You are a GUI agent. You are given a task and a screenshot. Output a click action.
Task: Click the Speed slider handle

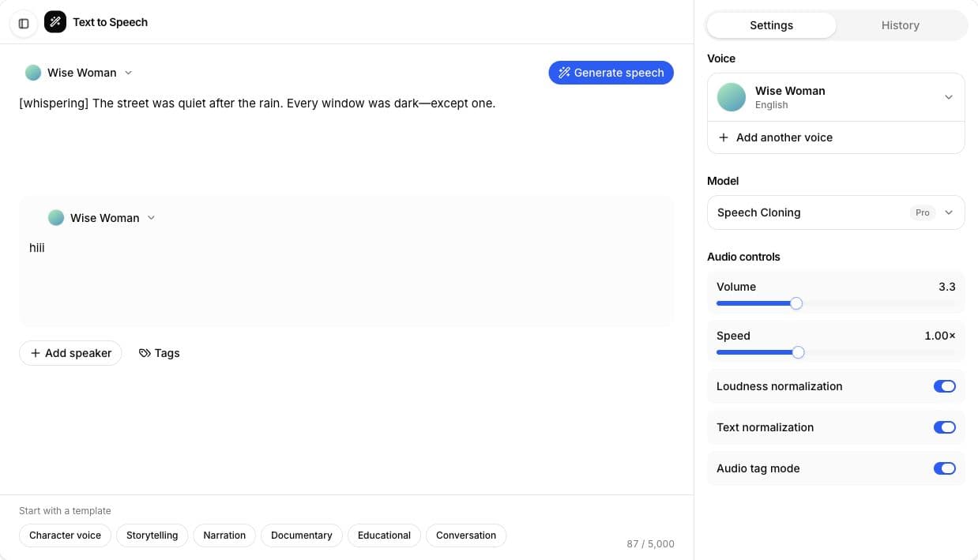pos(798,352)
